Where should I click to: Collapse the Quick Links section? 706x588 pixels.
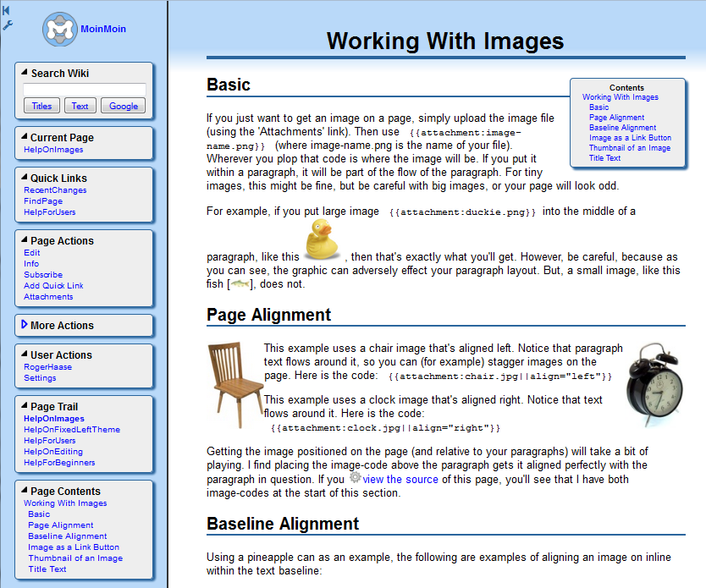tap(24, 178)
